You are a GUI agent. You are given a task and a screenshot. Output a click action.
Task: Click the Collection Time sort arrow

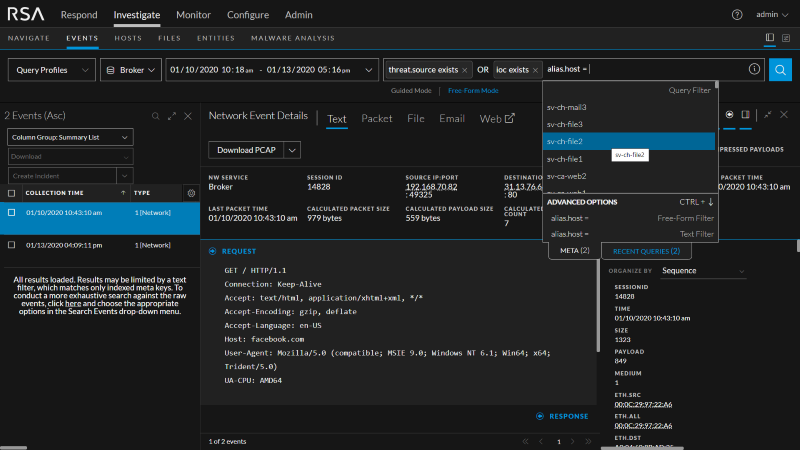pos(123,193)
